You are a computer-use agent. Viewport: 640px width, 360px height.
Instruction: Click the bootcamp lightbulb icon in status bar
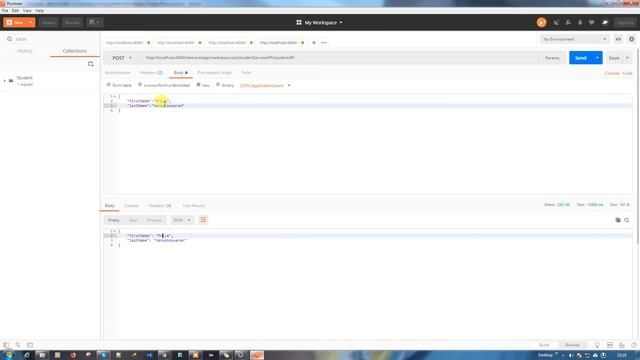click(x=597, y=345)
